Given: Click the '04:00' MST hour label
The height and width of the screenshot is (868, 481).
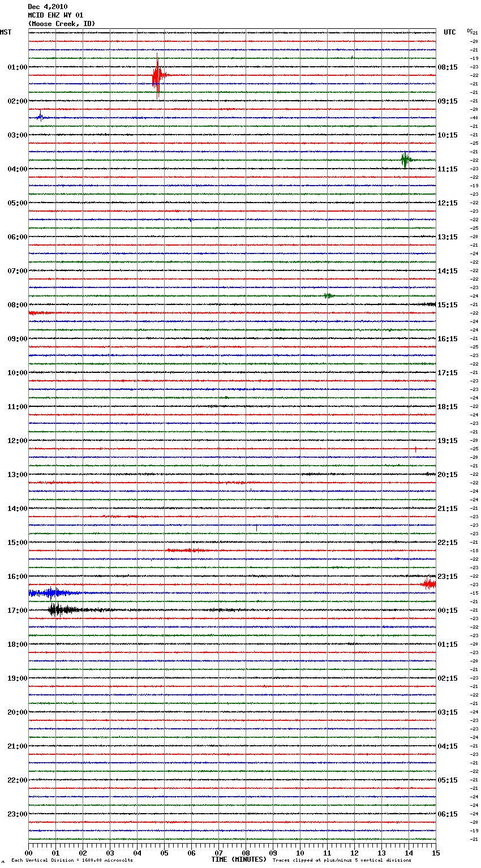Looking at the screenshot, I should [17, 169].
